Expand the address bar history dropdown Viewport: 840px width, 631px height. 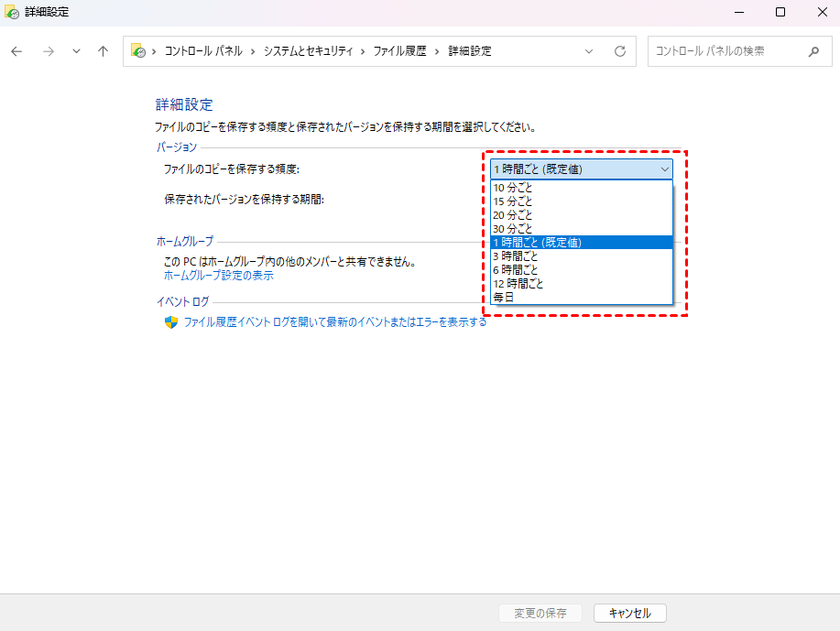click(589, 51)
